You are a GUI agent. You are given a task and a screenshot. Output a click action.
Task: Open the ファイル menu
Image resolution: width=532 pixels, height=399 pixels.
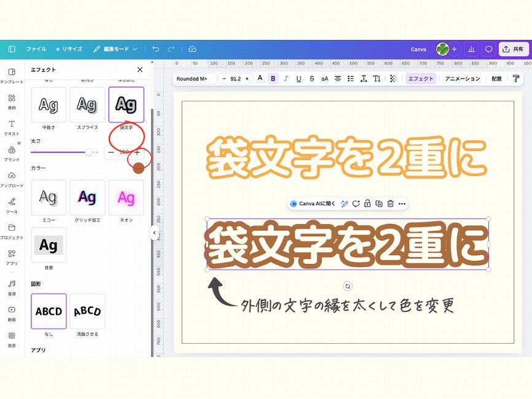click(36, 49)
